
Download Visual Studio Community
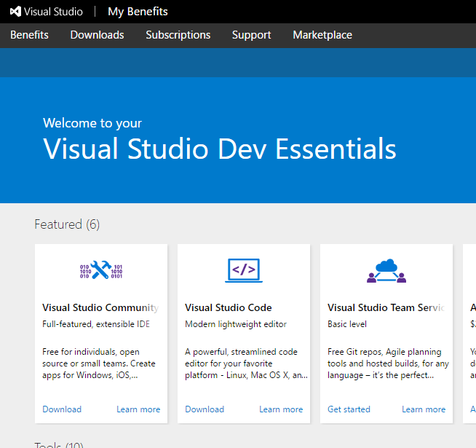coord(62,409)
